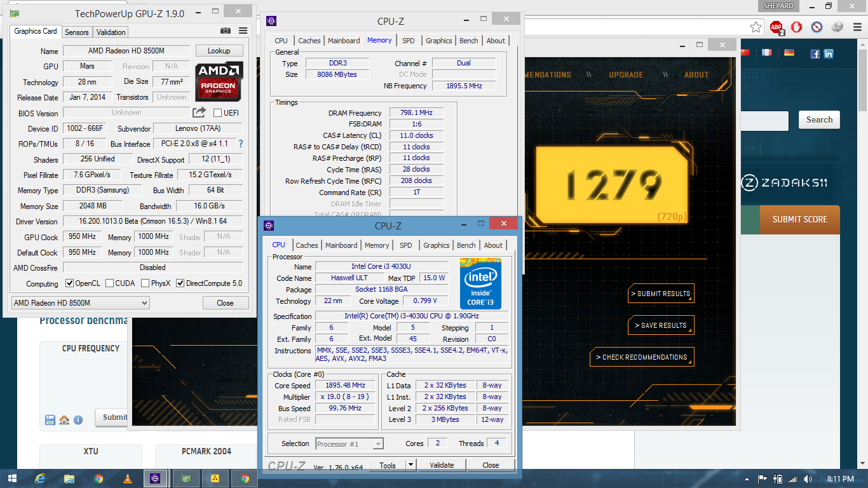Click SUBMIT RESULTS in the benchmark window
The height and width of the screenshot is (488, 868).
point(661,294)
